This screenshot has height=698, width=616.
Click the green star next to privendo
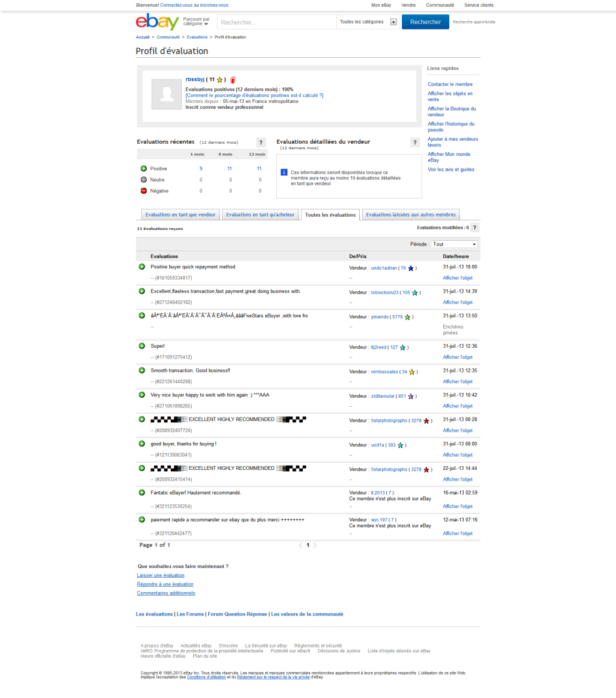click(407, 317)
